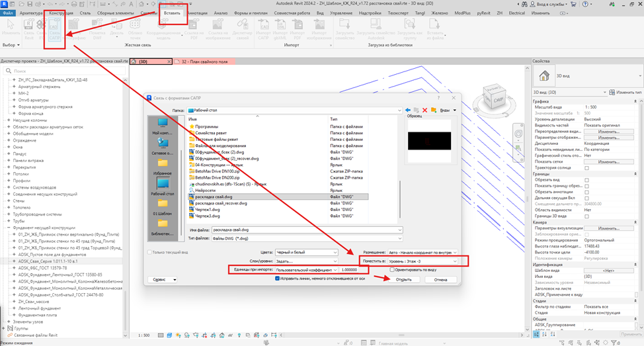The image size is (644, 346).
Task: Click the Default 3D view house icon
Action: [x=141, y=4]
